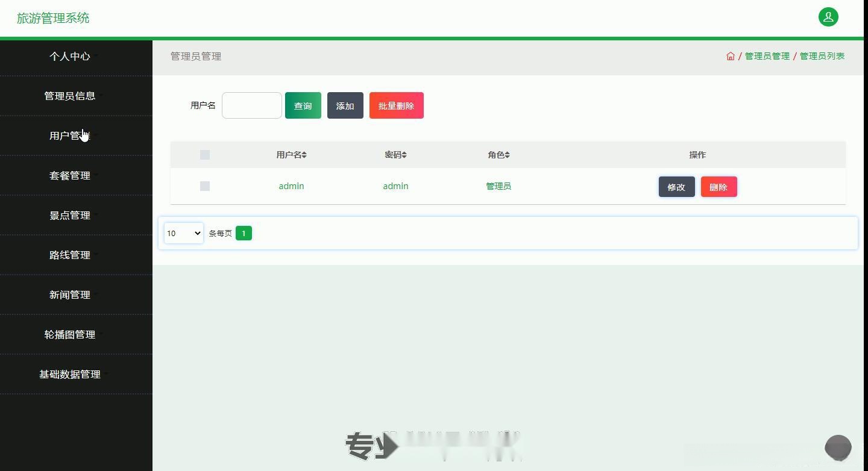Click the 条每页 label
The height and width of the screenshot is (471, 868).
click(x=221, y=233)
